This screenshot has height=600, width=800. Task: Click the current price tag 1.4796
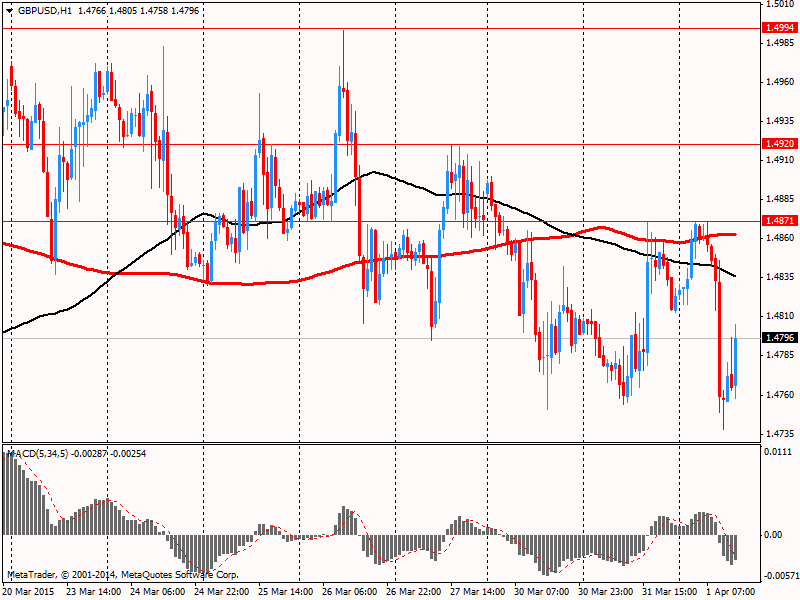tap(780, 338)
